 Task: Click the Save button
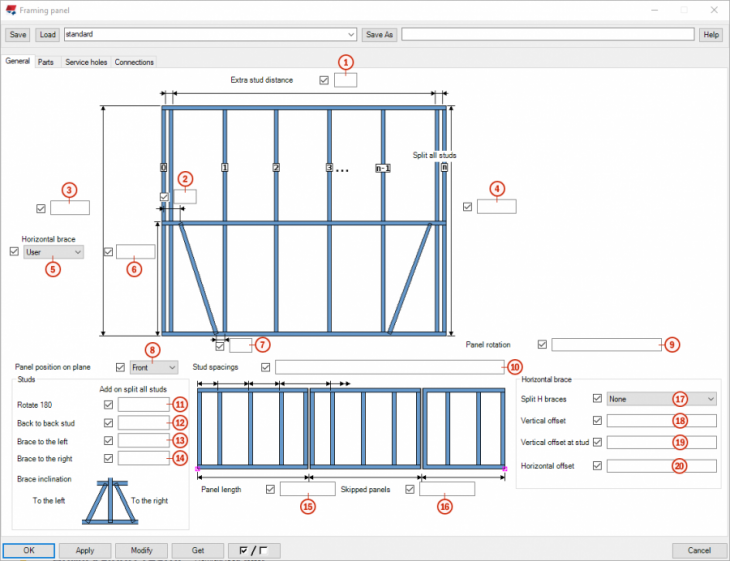pos(18,34)
